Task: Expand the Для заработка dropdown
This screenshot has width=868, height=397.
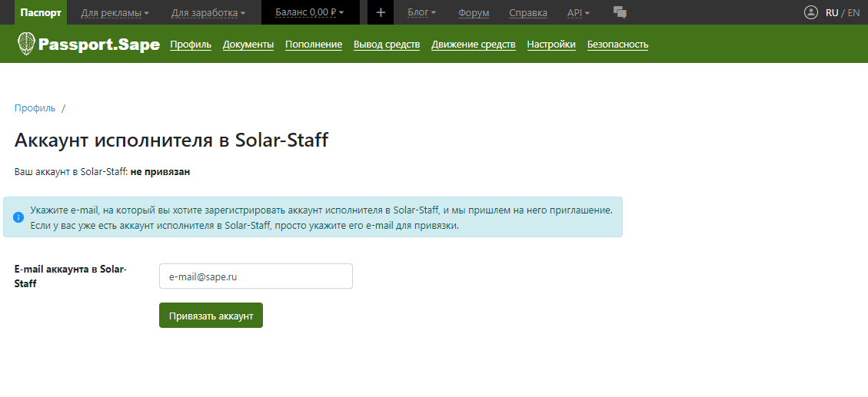Action: point(208,13)
